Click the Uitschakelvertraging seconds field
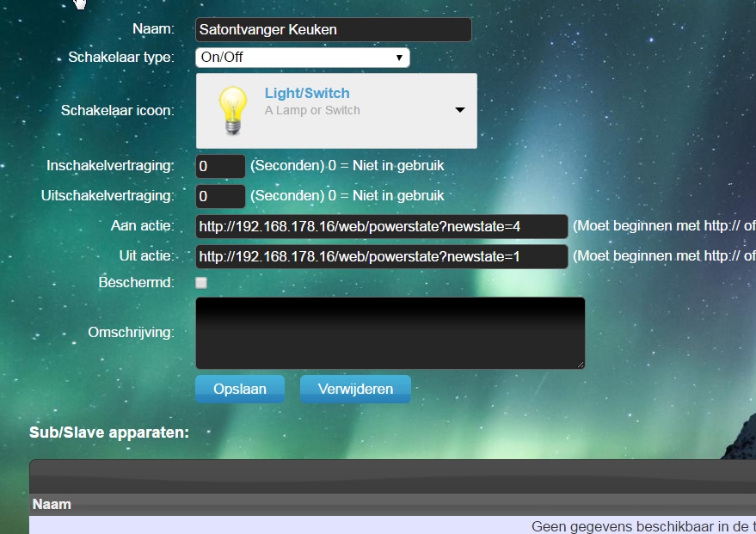 coord(220,196)
